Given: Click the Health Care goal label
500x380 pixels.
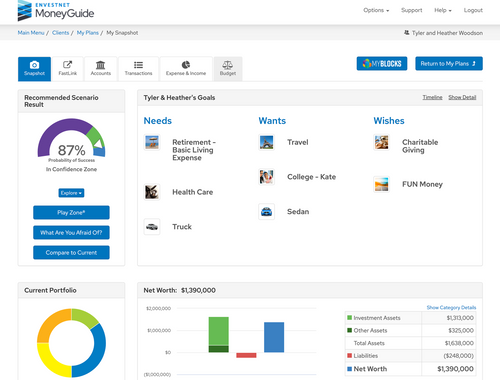Looking at the screenshot, I should click(x=192, y=192).
